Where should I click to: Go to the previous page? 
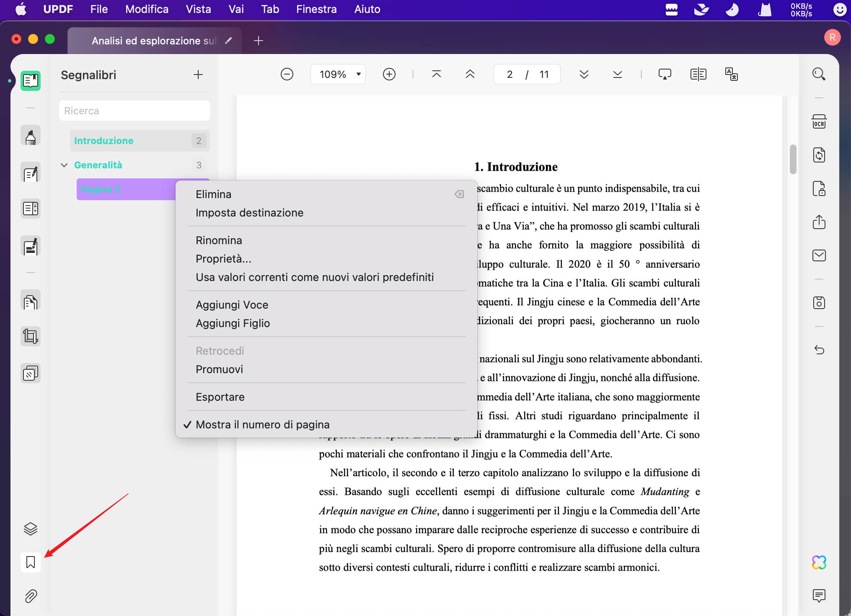pos(470,74)
